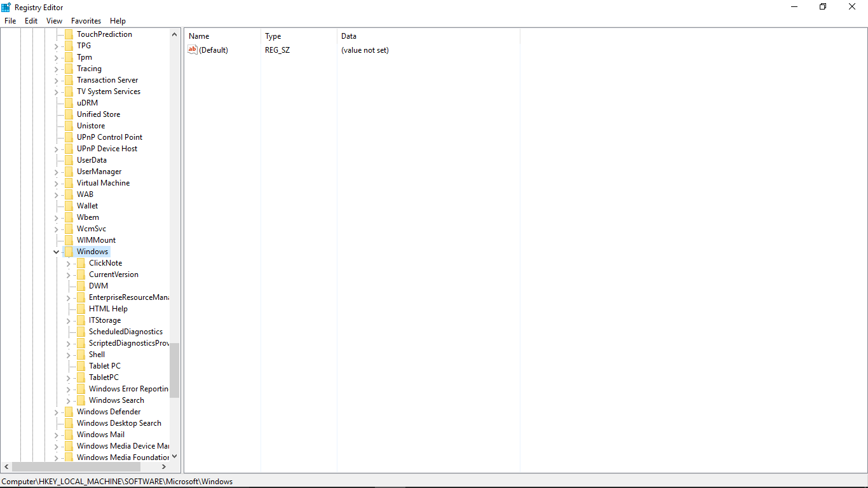Image resolution: width=868 pixels, height=488 pixels.
Task: Open the Favorites menu
Action: (x=86, y=20)
